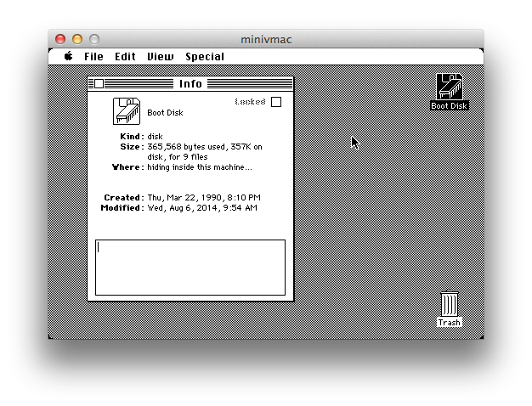The height and width of the screenshot is (406, 532).
Task: Click into the comments text box
Action: tap(190, 268)
